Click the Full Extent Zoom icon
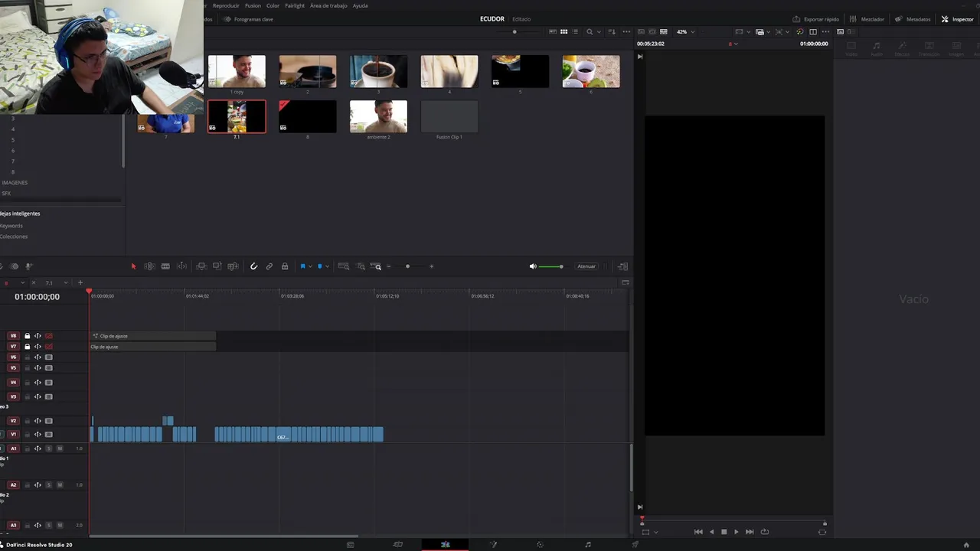The height and width of the screenshot is (551, 980). click(x=343, y=266)
